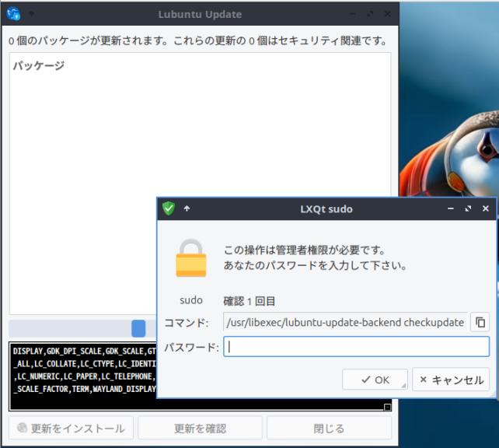Click the 更新をインストール button
499x448 pixels.
71,428
